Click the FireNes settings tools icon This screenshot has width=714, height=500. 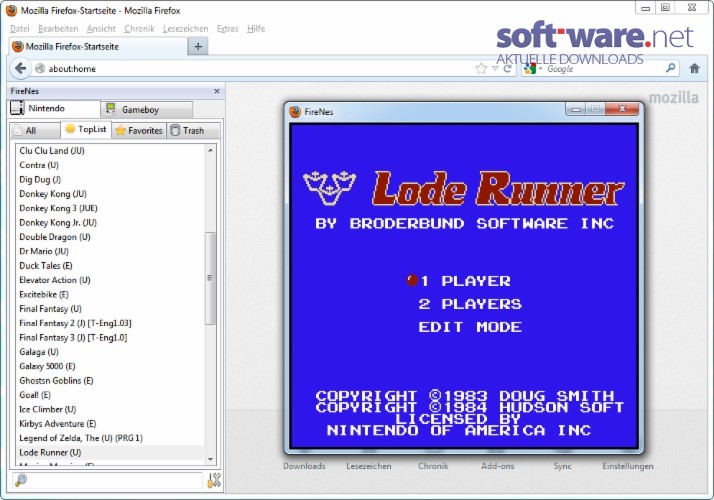pyautogui.click(x=214, y=480)
